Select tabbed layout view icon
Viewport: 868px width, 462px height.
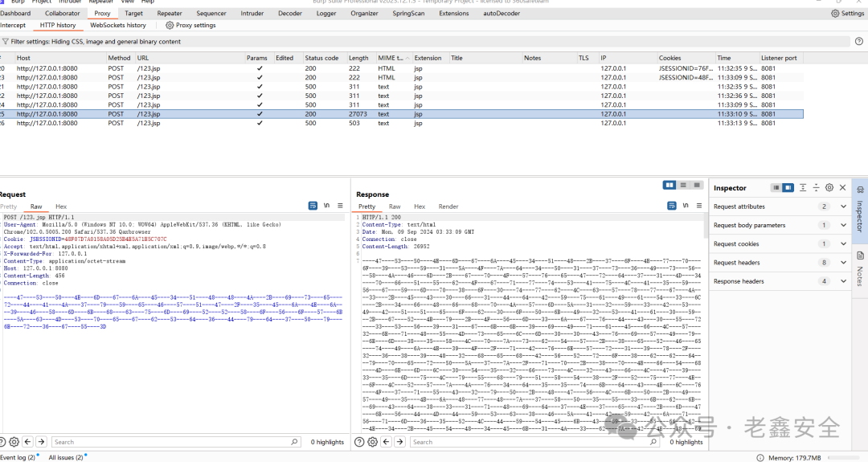click(697, 185)
